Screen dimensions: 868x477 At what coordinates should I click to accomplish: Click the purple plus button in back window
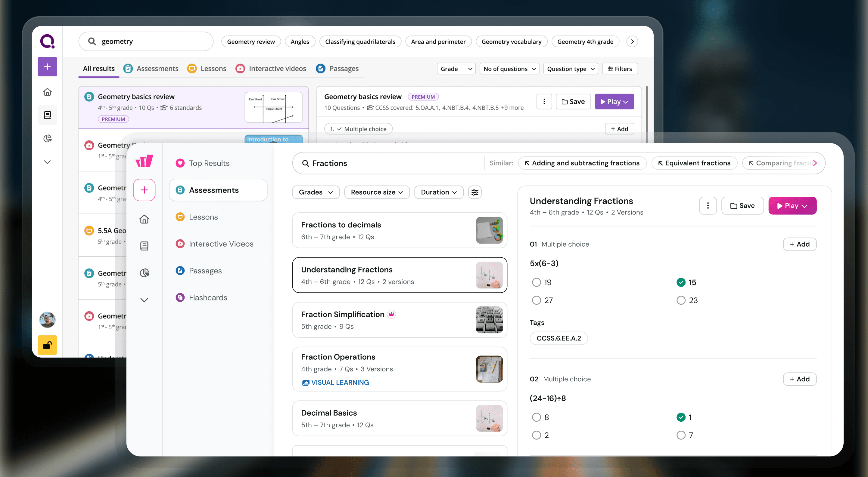[x=47, y=66]
